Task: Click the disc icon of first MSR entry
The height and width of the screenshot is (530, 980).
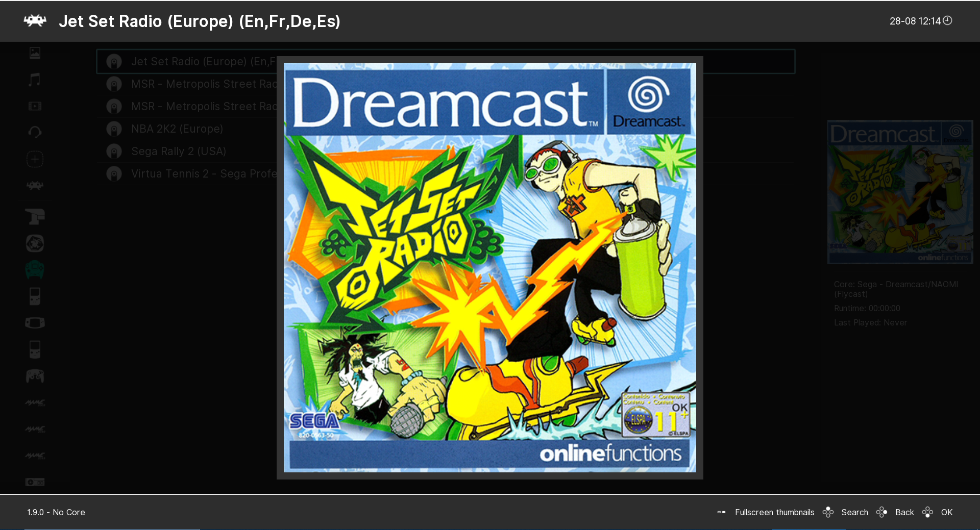Action: tap(114, 84)
